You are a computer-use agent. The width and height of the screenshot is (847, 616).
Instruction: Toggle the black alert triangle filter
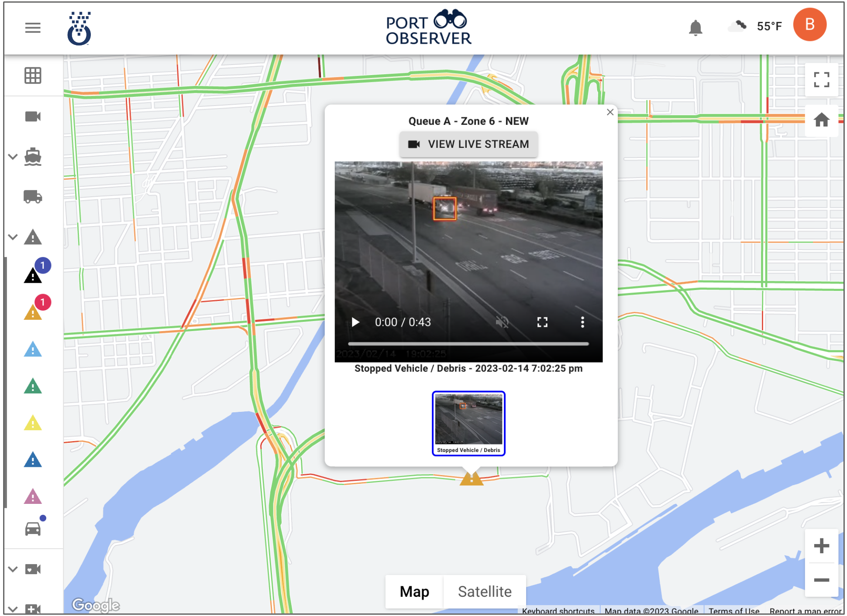coord(33,276)
